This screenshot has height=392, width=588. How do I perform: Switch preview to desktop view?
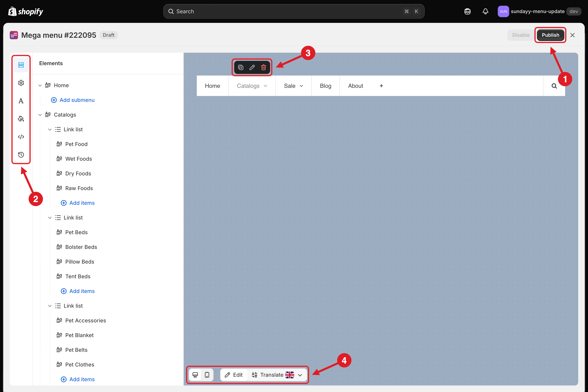[x=195, y=375]
